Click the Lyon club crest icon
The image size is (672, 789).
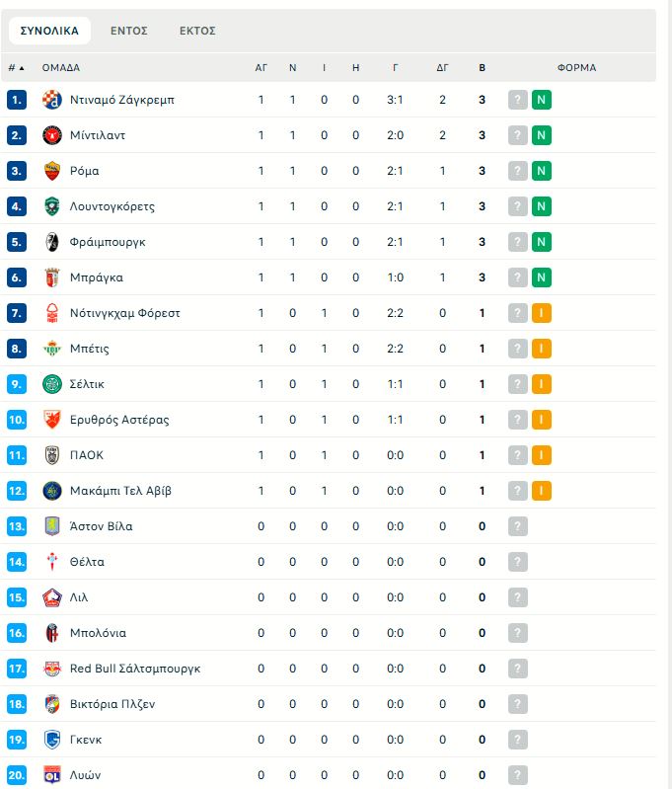52,775
